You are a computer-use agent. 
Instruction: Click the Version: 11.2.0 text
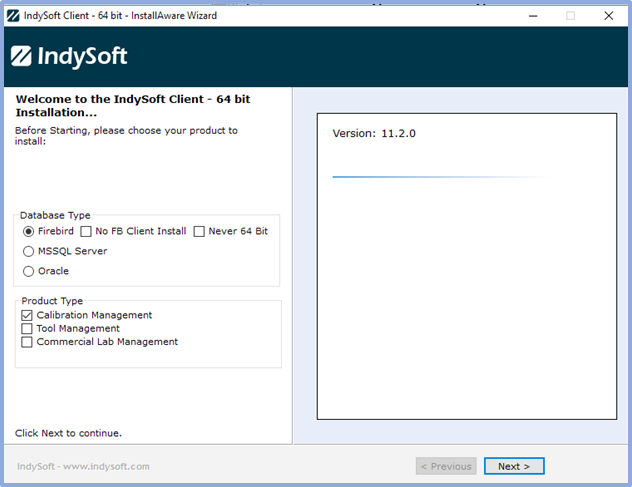click(x=373, y=133)
